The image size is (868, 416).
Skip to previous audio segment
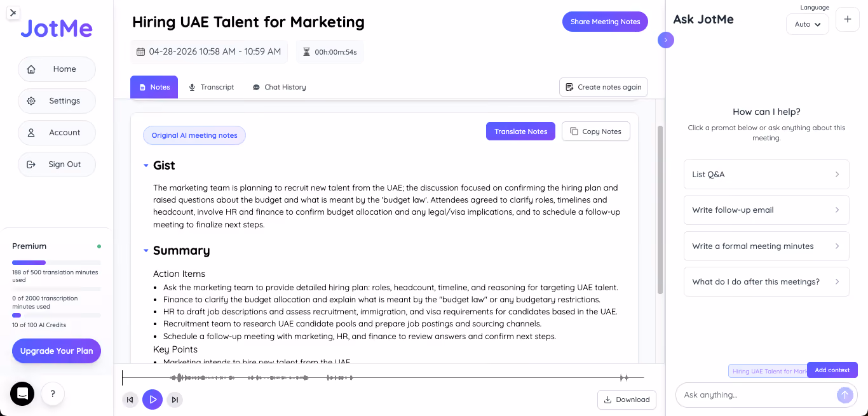pos(130,399)
